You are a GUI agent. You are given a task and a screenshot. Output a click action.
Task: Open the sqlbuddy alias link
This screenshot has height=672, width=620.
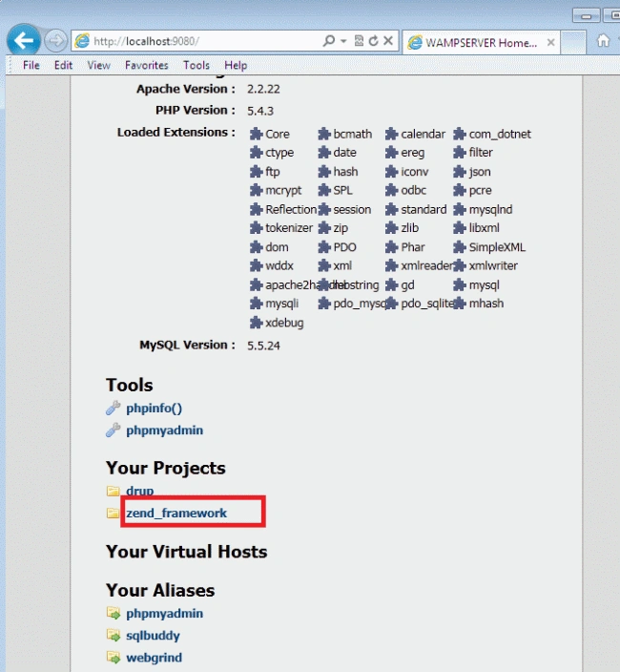(x=153, y=636)
